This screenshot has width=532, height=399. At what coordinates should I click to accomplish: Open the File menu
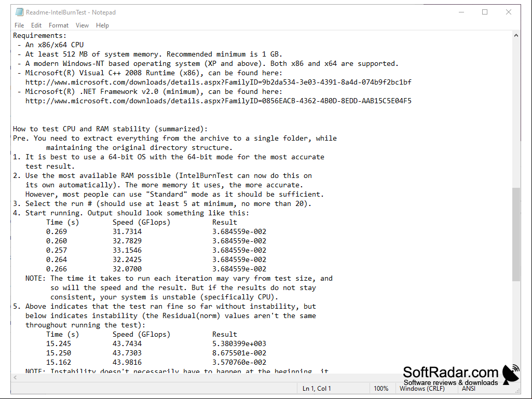19,25
